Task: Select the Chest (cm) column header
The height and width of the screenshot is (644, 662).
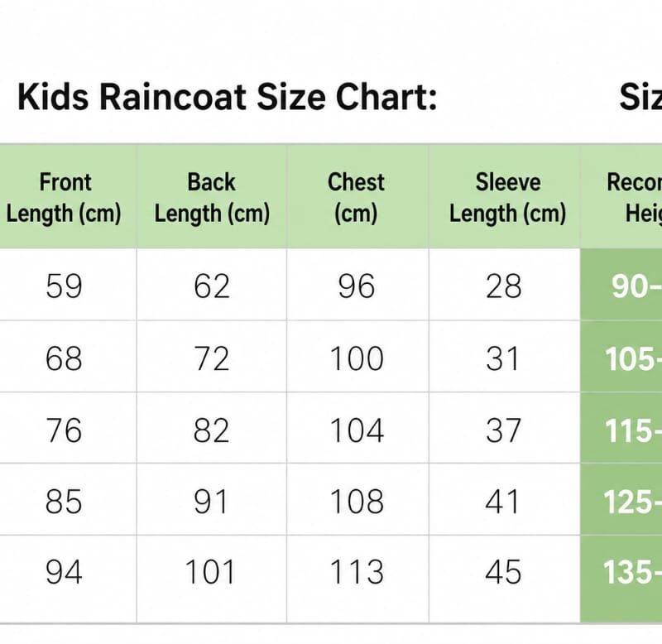Action: pyautogui.click(x=357, y=197)
